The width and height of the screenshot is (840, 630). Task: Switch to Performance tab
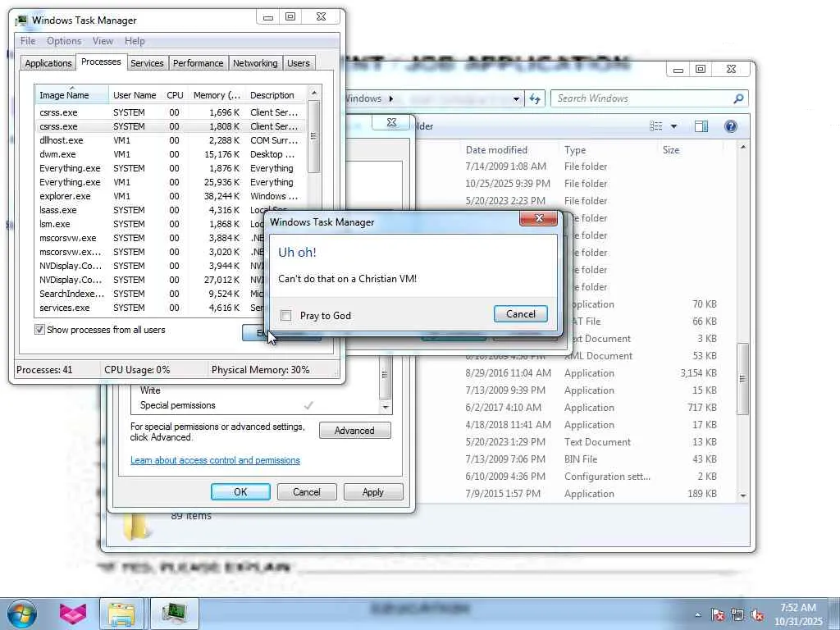199,63
